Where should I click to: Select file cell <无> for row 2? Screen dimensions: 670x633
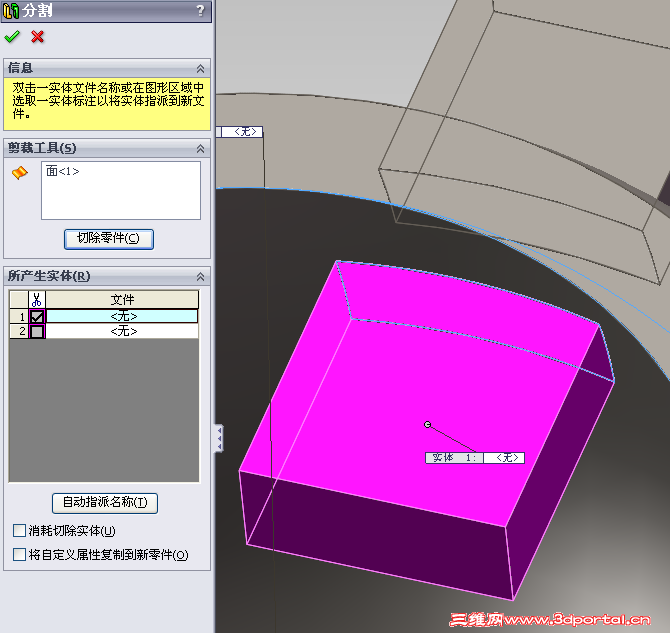click(122, 331)
